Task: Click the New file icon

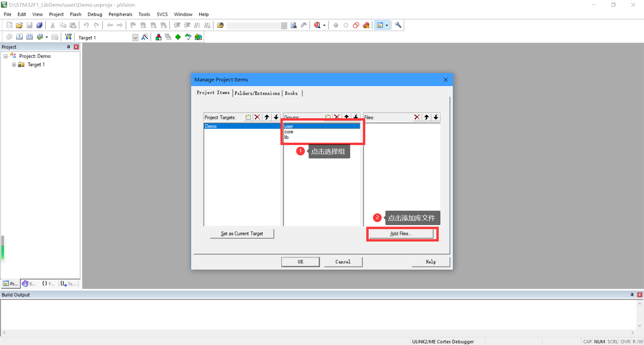Action: [x=9, y=25]
